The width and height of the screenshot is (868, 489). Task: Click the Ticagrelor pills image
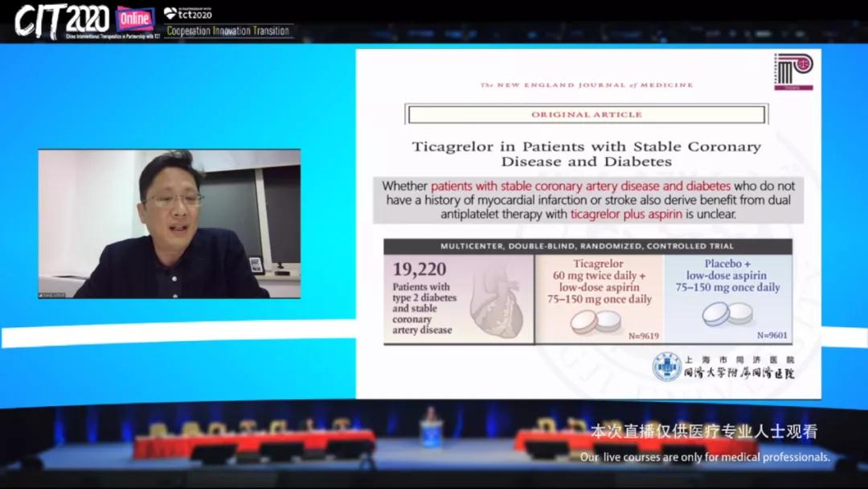click(x=596, y=322)
